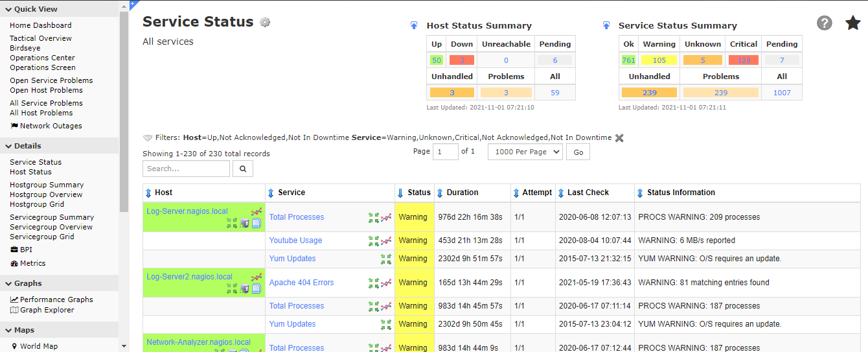Screen dimensions: 868x352
Task: Open the 1000 Per Page dropdown
Action: [x=525, y=152]
